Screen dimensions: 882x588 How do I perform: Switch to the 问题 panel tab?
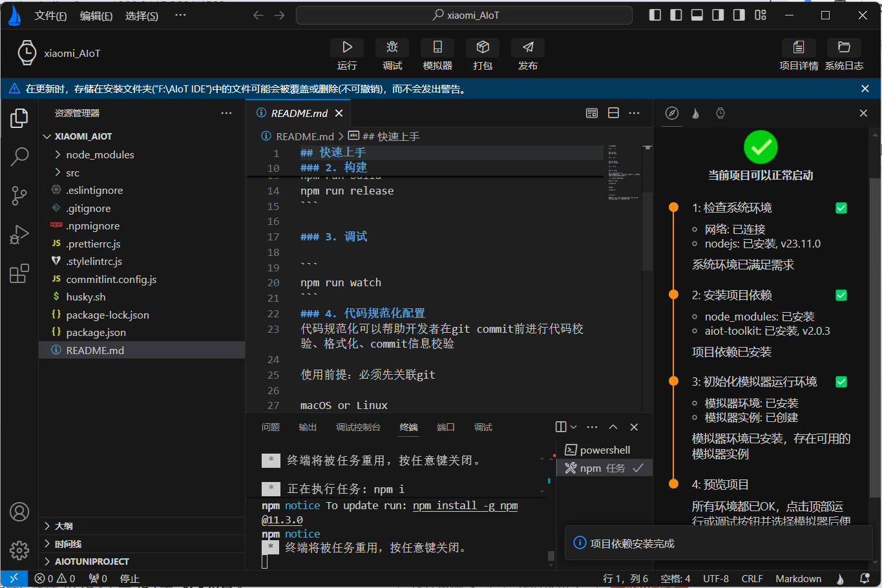(x=271, y=427)
